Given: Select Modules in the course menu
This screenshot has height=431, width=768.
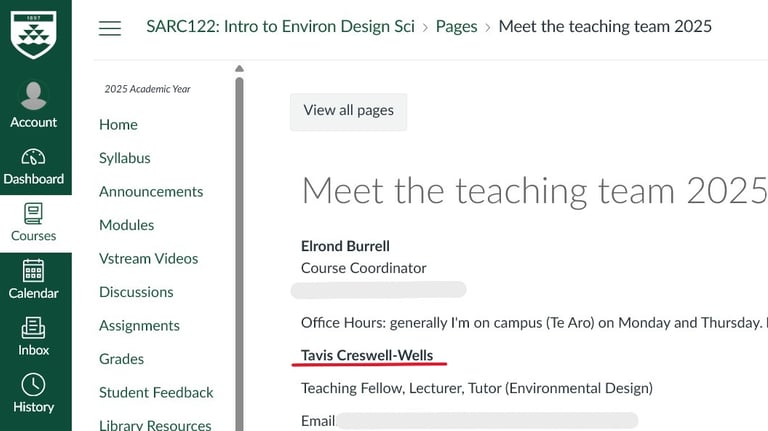Looking at the screenshot, I should pyautogui.click(x=126, y=225).
